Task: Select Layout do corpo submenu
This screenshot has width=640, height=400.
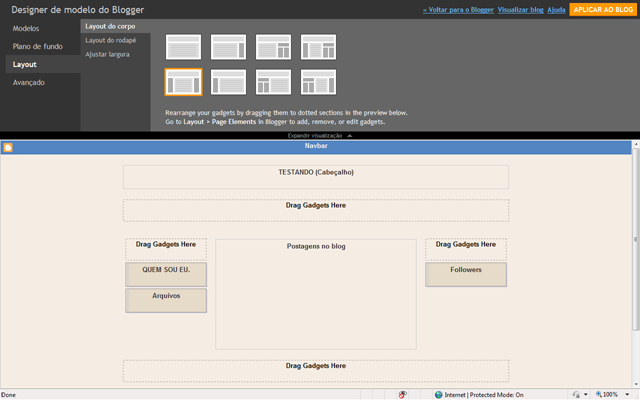Action: pyautogui.click(x=116, y=26)
